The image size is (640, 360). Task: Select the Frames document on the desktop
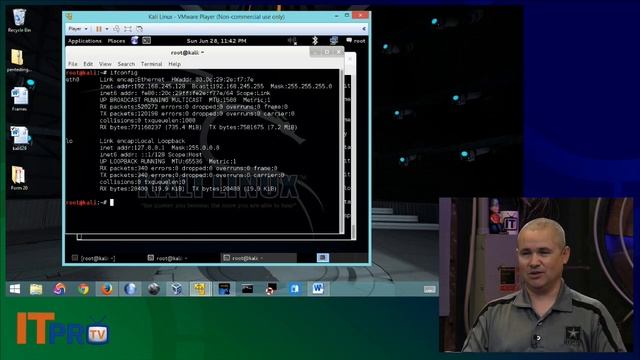pos(19,99)
